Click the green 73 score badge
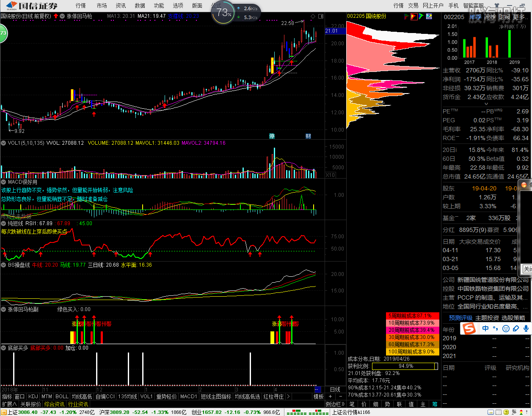532x416 pixels. click(x=3, y=33)
